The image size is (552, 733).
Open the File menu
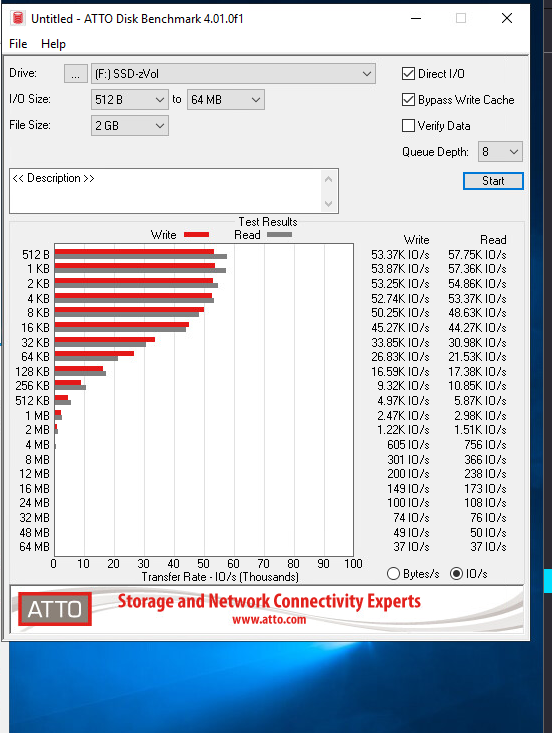18,44
